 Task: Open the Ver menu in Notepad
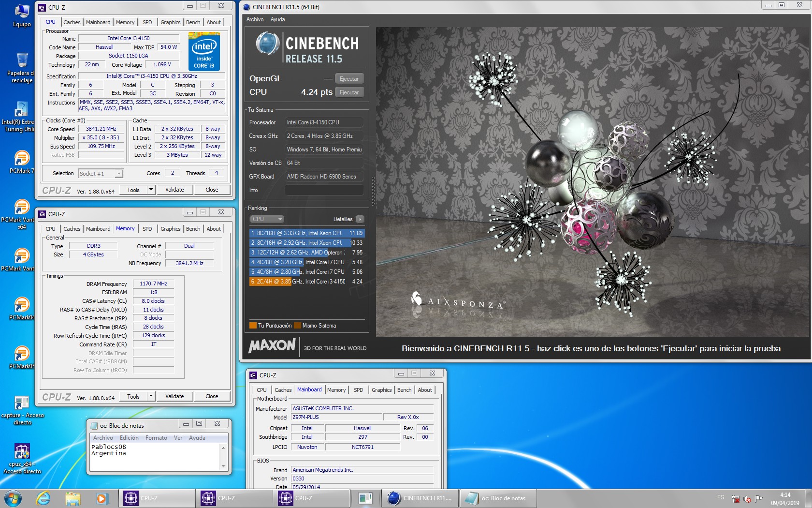pyautogui.click(x=178, y=438)
